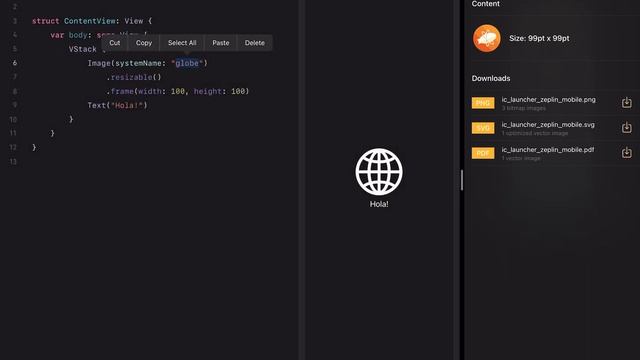Click the Content section heading

[x=485, y=4]
